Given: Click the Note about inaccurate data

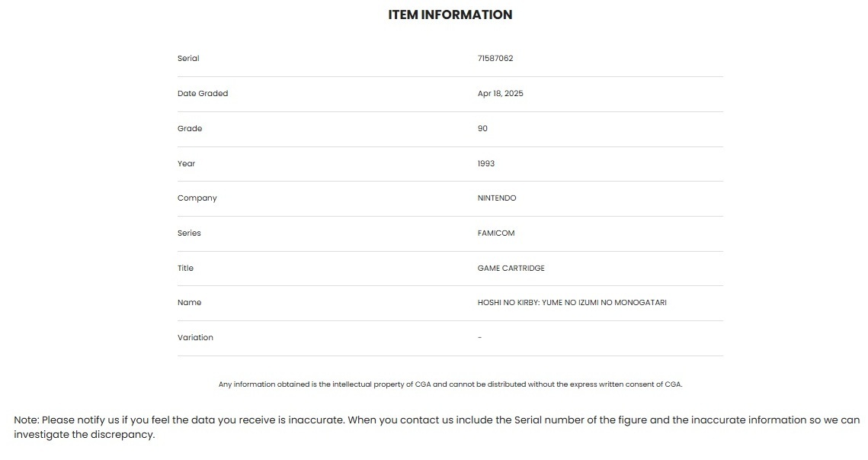Looking at the screenshot, I should pos(436,427).
